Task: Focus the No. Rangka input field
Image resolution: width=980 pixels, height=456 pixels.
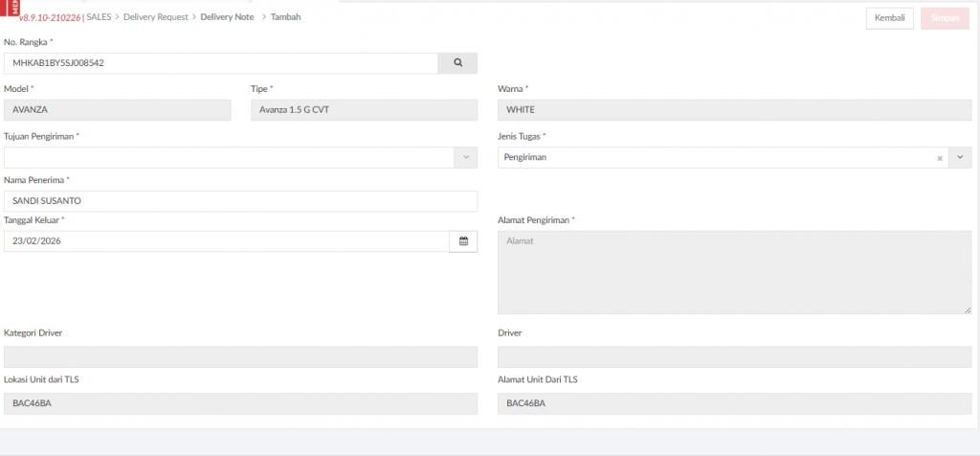Action: pyautogui.click(x=220, y=63)
